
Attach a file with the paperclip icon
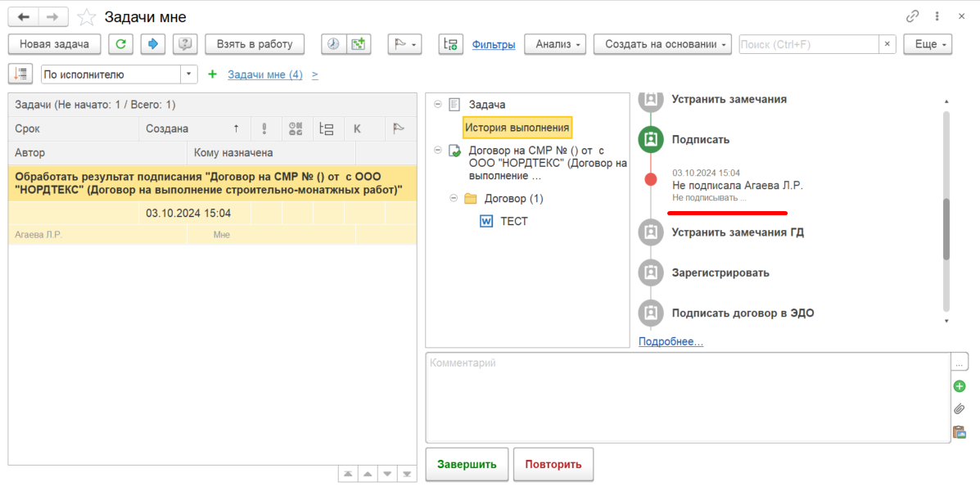960,409
